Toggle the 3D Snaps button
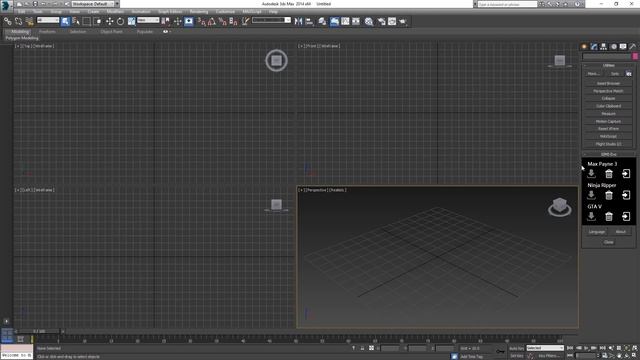This screenshot has width=640, height=360. pyautogui.click(x=202, y=21)
